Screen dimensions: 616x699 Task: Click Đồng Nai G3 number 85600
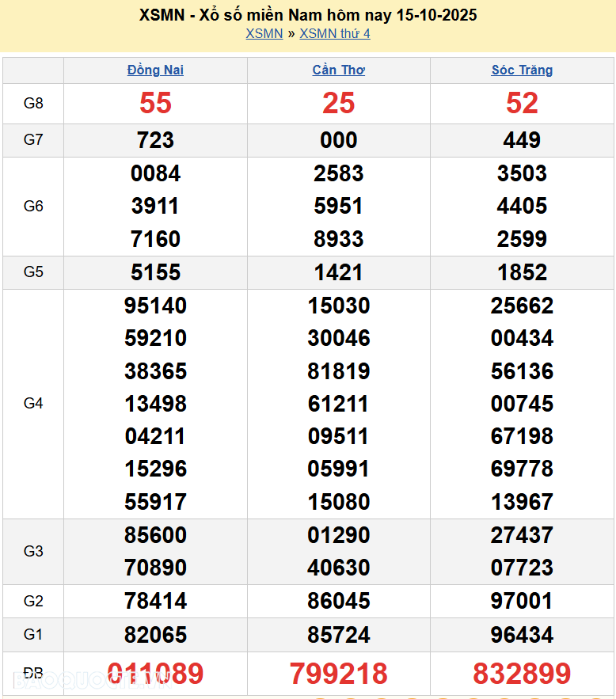coord(155,535)
